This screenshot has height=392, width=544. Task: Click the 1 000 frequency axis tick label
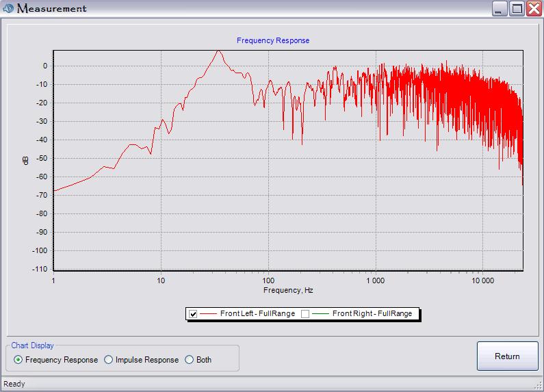376,280
